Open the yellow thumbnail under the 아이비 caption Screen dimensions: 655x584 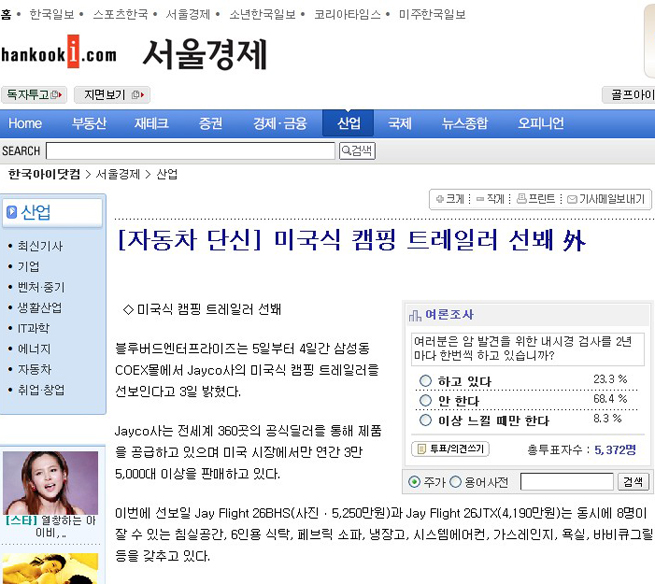(51, 569)
